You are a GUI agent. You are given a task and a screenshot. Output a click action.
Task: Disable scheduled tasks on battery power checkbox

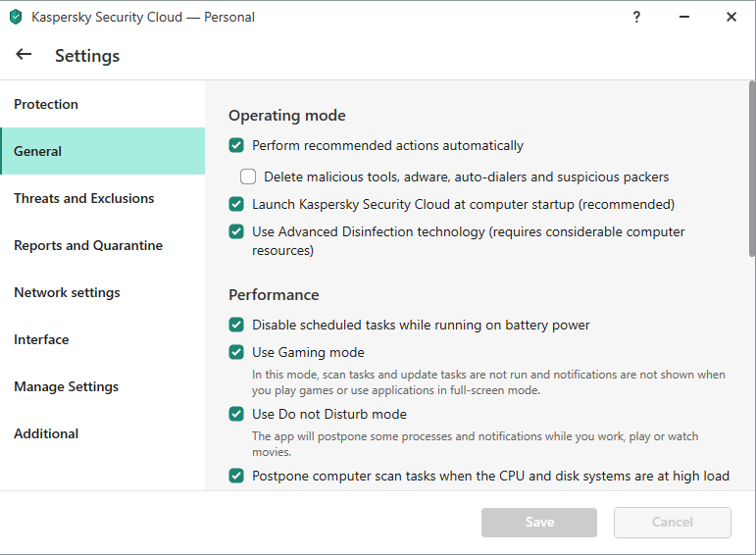point(236,325)
